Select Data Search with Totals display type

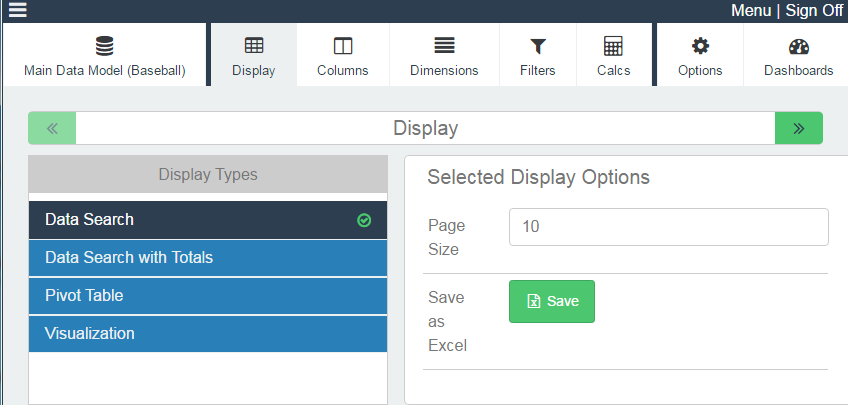[208, 257]
